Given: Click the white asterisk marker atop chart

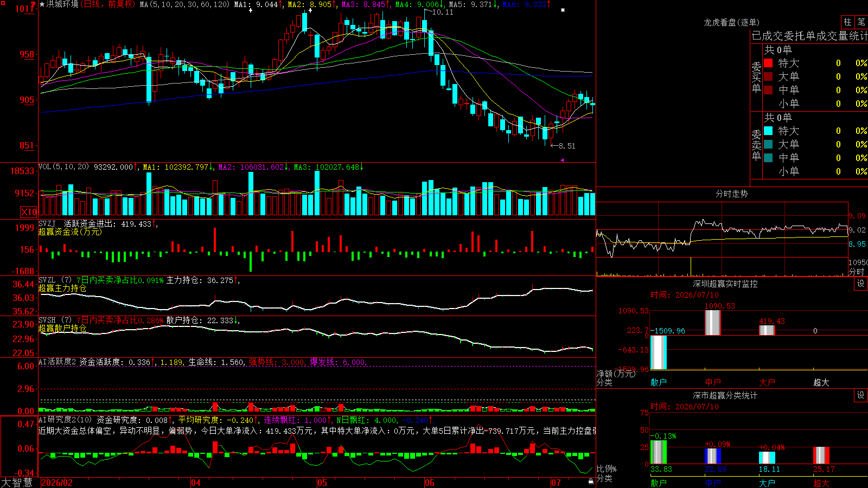Looking at the screenshot, I should click(563, 10).
